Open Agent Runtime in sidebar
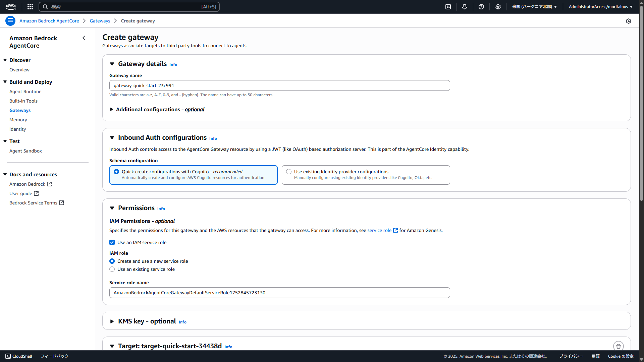This screenshot has height=362, width=644. [25, 92]
